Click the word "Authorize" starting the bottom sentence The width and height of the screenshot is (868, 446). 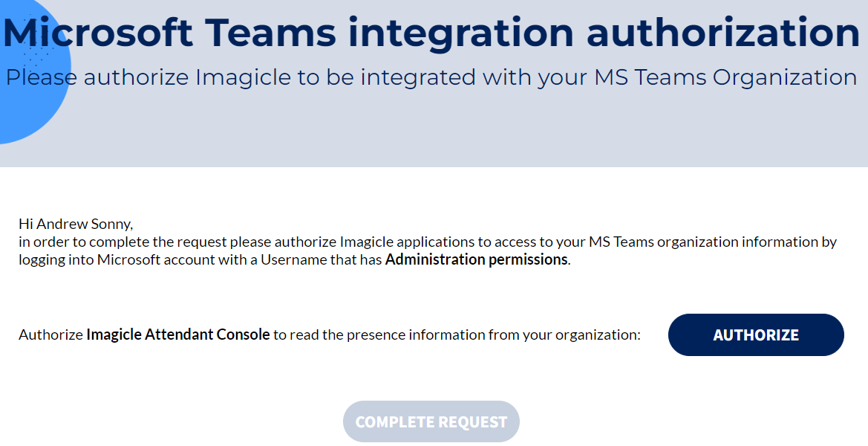[50, 334]
